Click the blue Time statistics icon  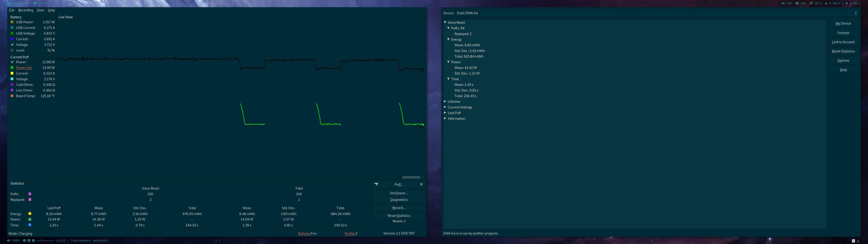click(x=30, y=225)
